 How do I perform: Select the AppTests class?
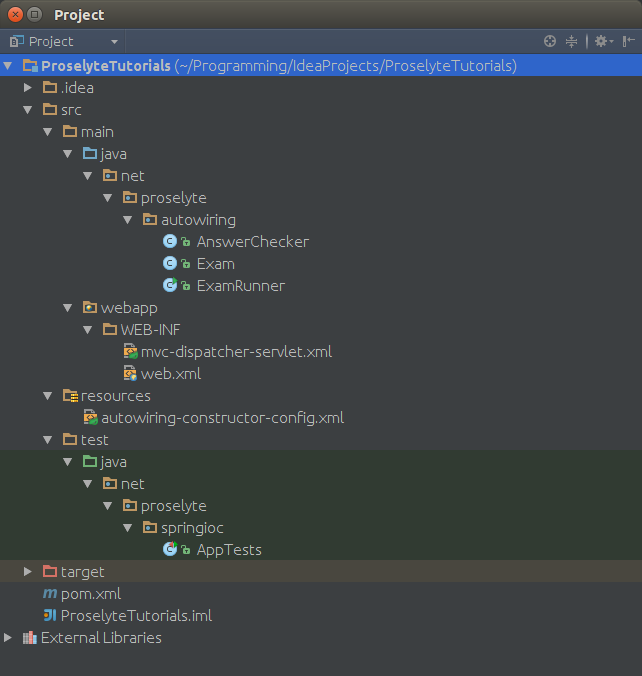pos(229,550)
